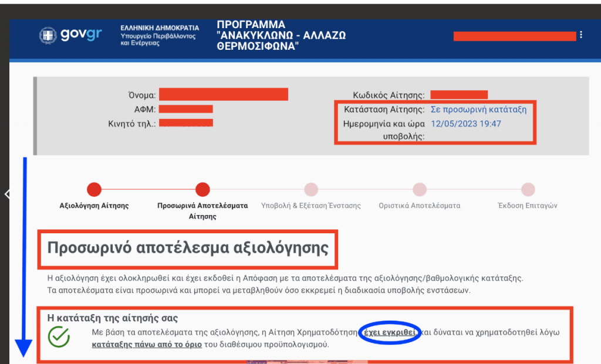This screenshot has width=601, height=364.
Task: Open the three-dot menu in the header
Action: 580,35
